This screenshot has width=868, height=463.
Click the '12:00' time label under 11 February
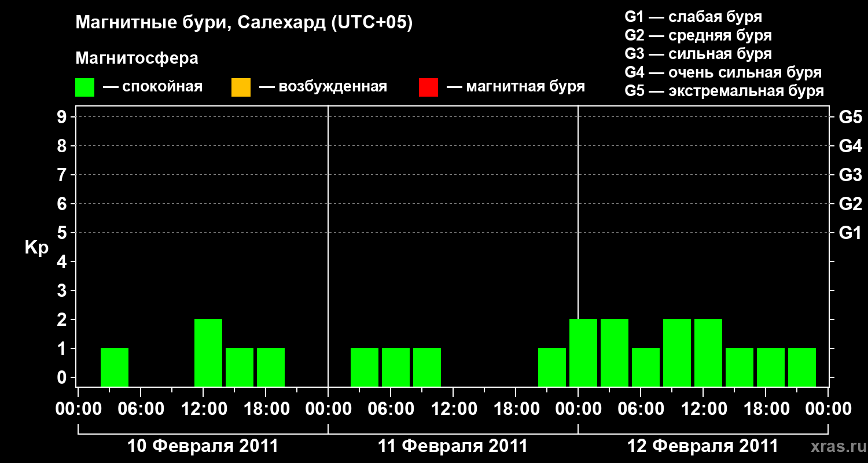tap(453, 409)
